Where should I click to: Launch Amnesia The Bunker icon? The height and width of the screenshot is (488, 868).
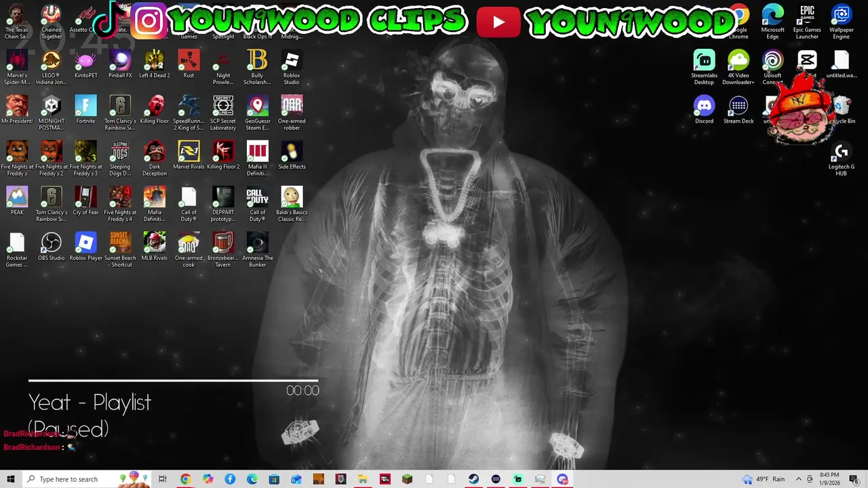[257, 249]
